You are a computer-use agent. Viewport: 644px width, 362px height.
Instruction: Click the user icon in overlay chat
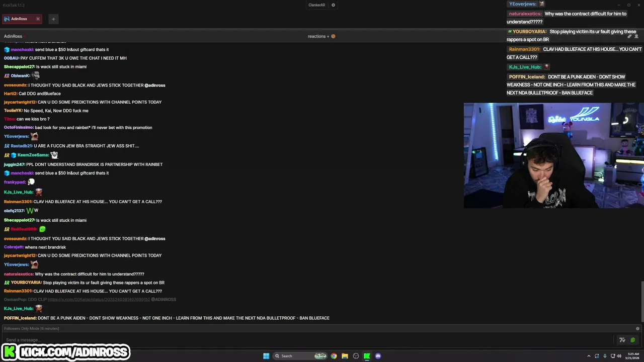636,36
